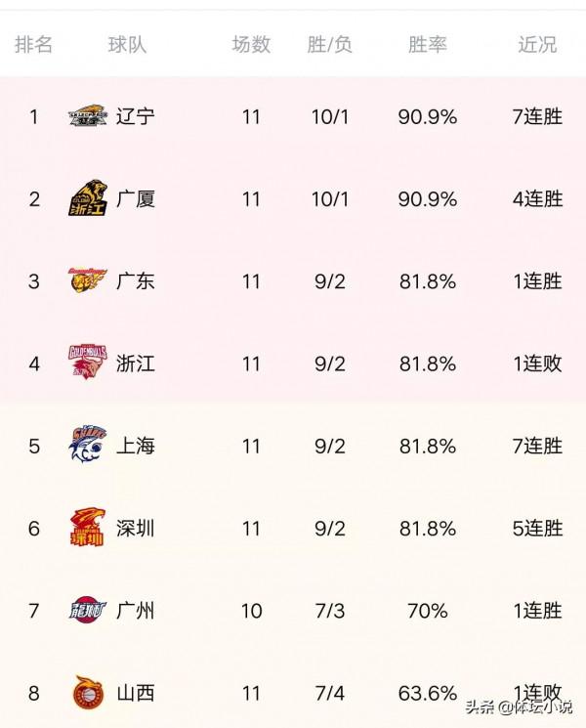Viewport: 586px width, 728px height.
Task: Click the Guangdong (广东) team logo
Action: pyautogui.click(x=88, y=281)
